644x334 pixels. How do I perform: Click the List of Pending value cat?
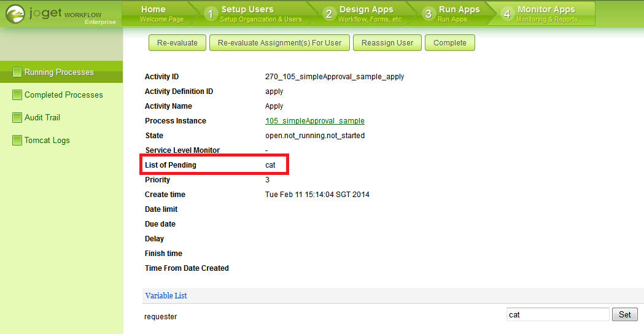tap(270, 165)
